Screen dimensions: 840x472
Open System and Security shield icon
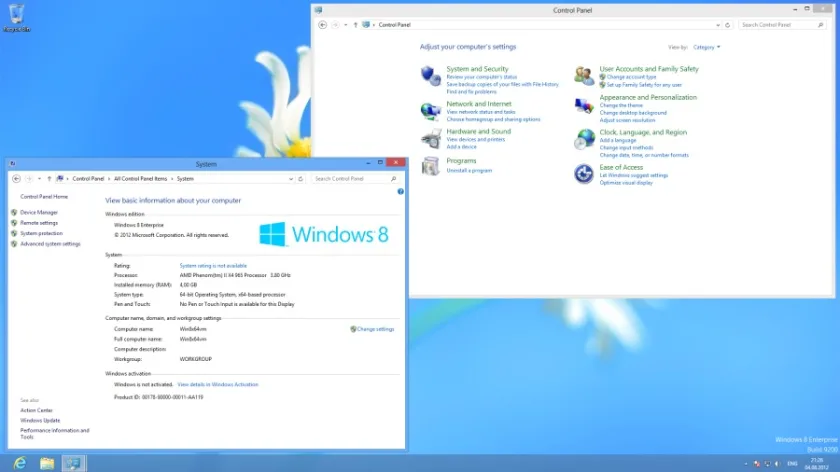pos(430,76)
